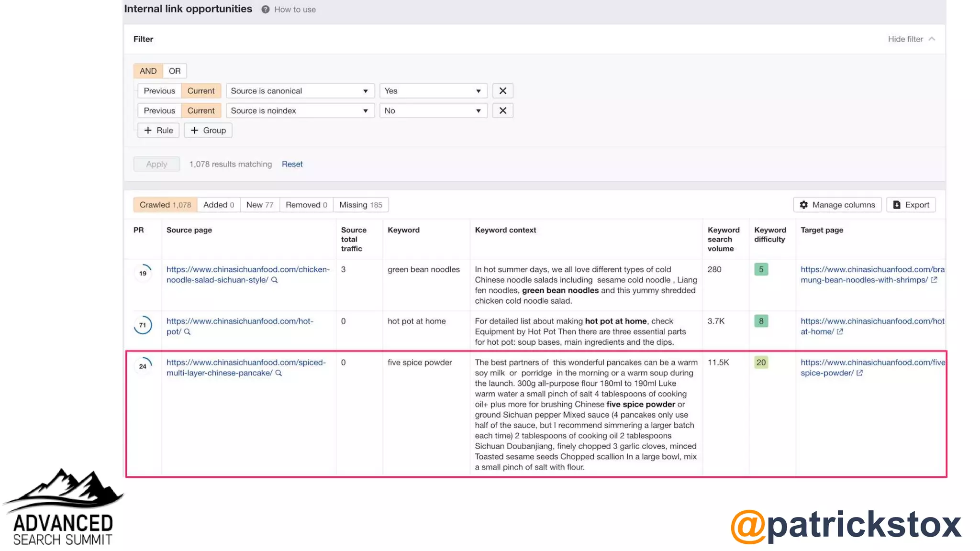Click Manage columns button
This screenshot has width=980, height=551.
click(x=837, y=205)
